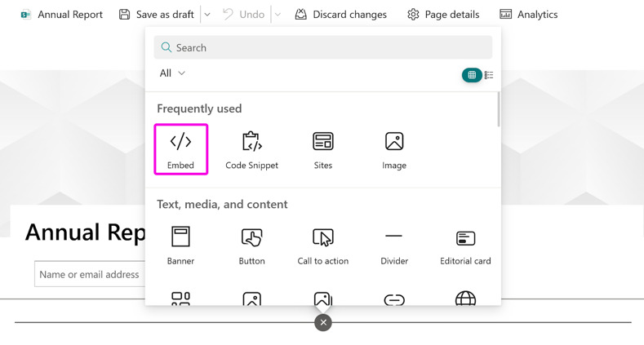
Task: Choose the Sites web part
Action: (x=323, y=149)
